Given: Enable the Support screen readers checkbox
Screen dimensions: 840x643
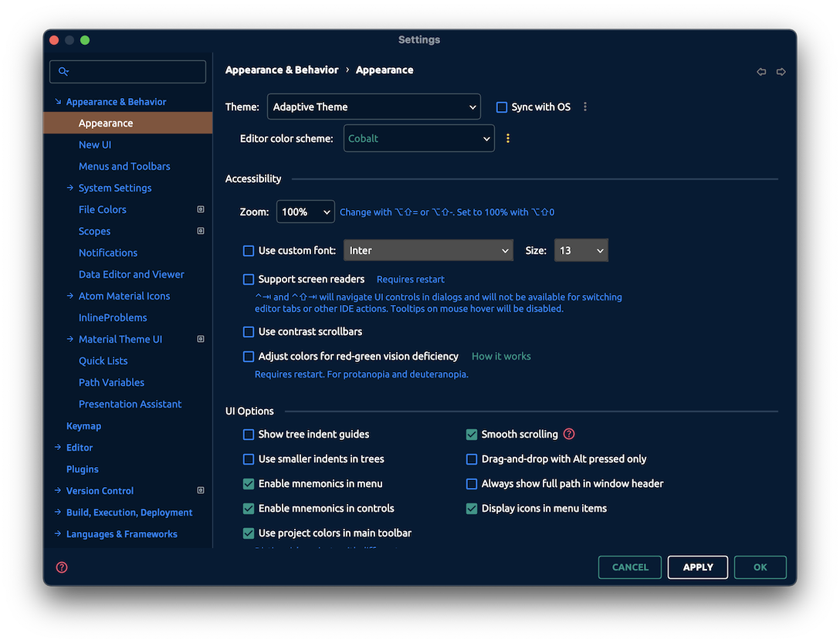Looking at the screenshot, I should [249, 279].
